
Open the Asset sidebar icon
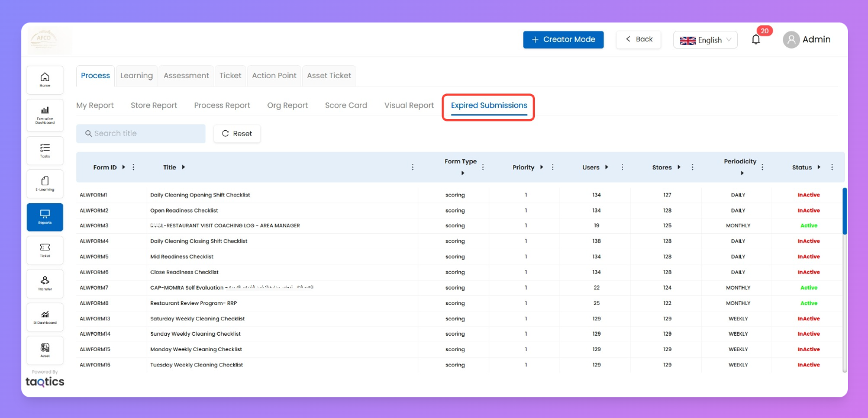pyautogui.click(x=45, y=350)
